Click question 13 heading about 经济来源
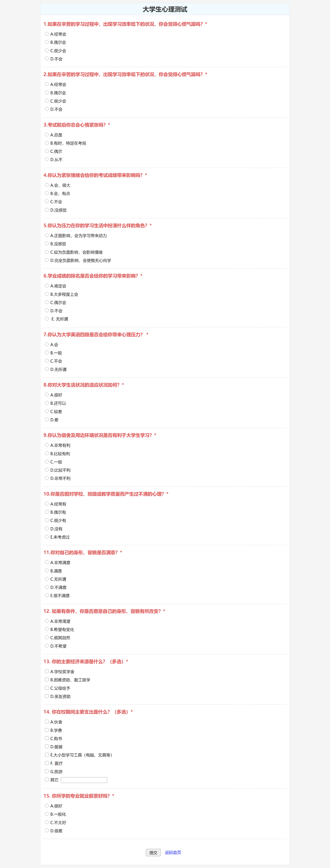The image size is (330, 868). 86,661
